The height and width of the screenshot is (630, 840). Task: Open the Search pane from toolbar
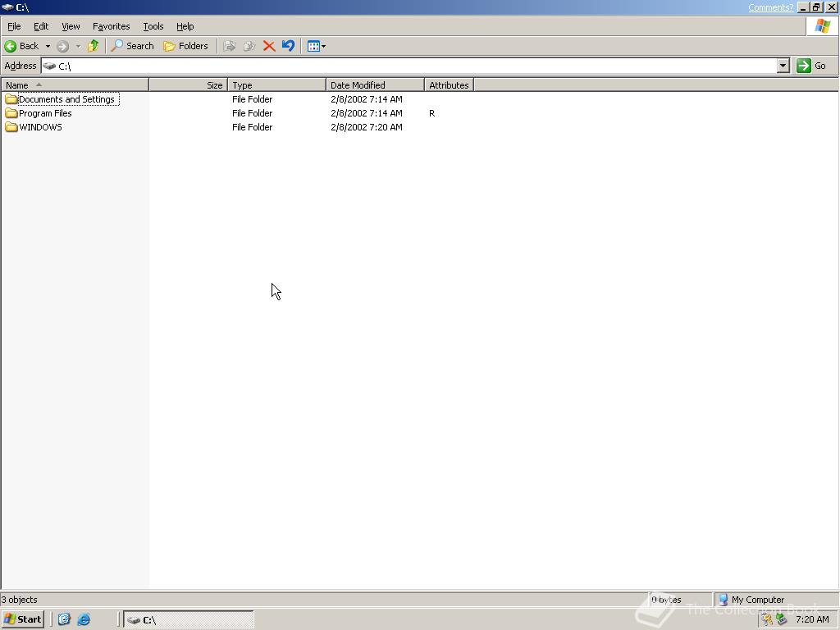(x=132, y=46)
